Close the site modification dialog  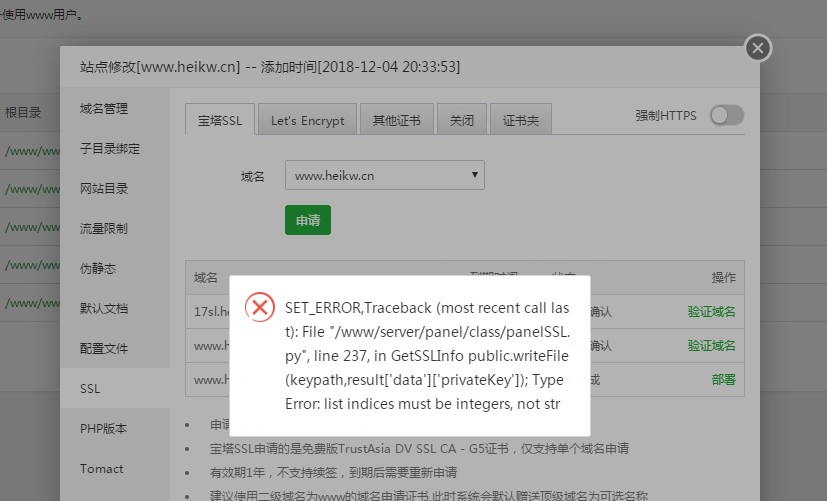click(x=758, y=48)
